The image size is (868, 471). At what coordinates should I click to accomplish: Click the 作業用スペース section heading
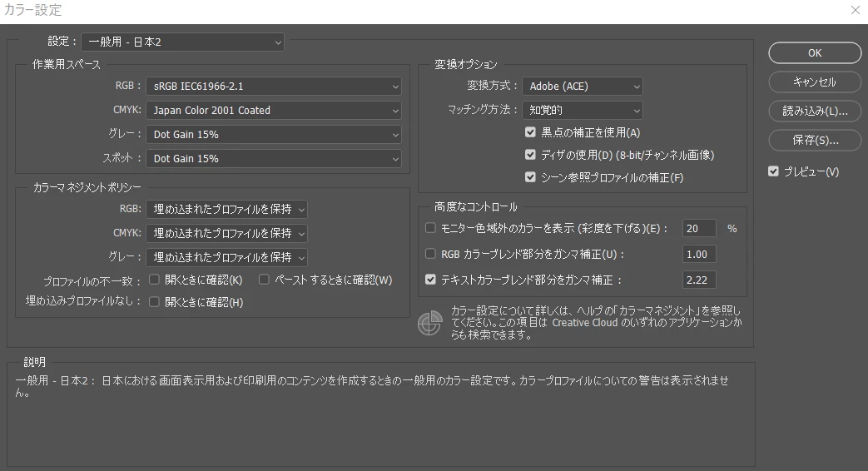pyautogui.click(x=67, y=64)
